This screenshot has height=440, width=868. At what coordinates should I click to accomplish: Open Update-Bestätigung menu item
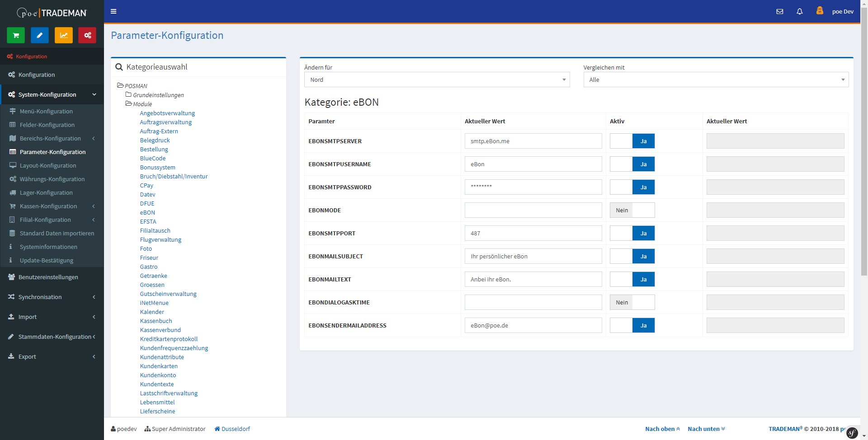[52, 260]
